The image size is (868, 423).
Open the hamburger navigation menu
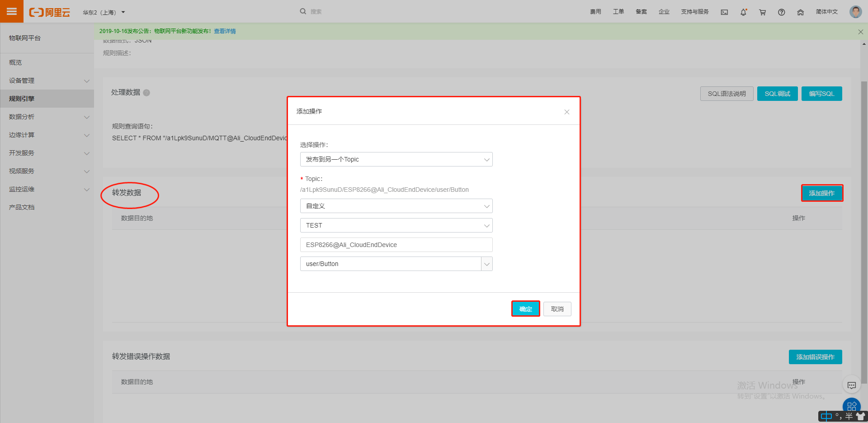pos(11,11)
